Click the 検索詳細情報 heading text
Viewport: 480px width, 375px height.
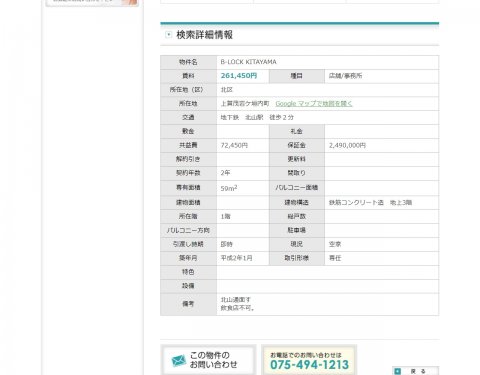click(x=204, y=35)
